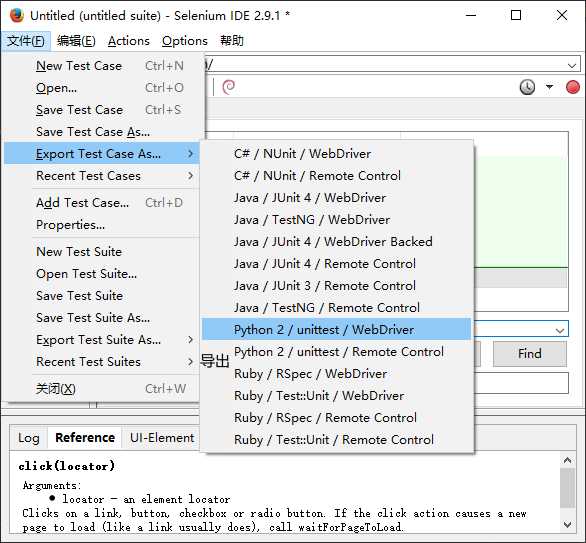Open the dropdown arrow beside the scheduler clock
Viewport: 586px width, 543px height.
(549, 87)
